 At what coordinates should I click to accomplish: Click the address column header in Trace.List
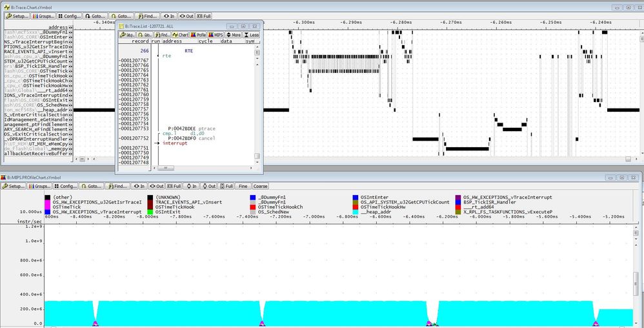[x=172, y=41]
